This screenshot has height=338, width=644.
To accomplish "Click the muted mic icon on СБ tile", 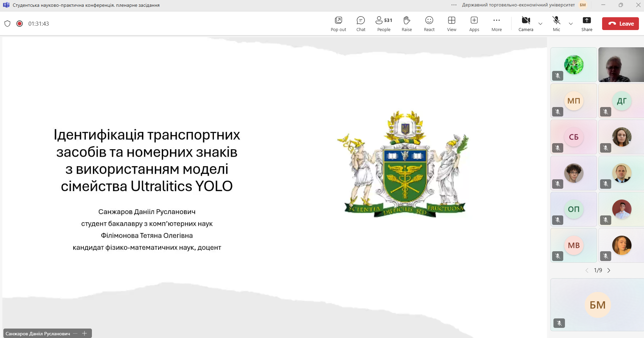I will coord(558,148).
